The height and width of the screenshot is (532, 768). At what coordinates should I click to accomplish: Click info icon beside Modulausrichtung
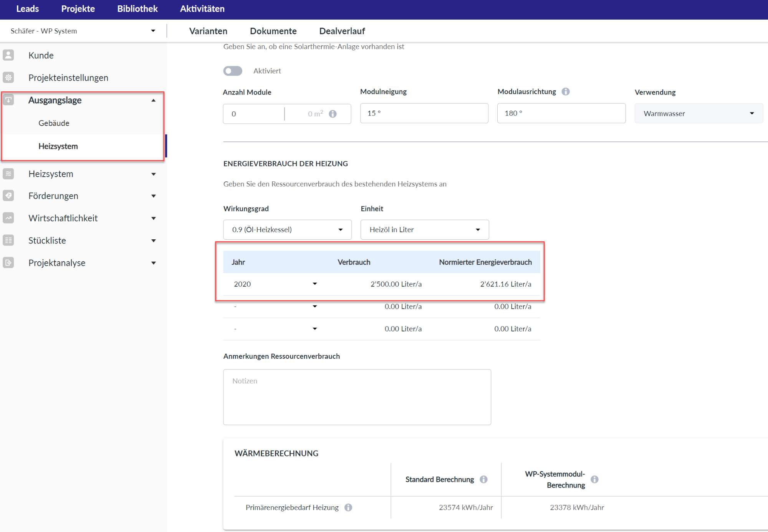pyautogui.click(x=565, y=91)
